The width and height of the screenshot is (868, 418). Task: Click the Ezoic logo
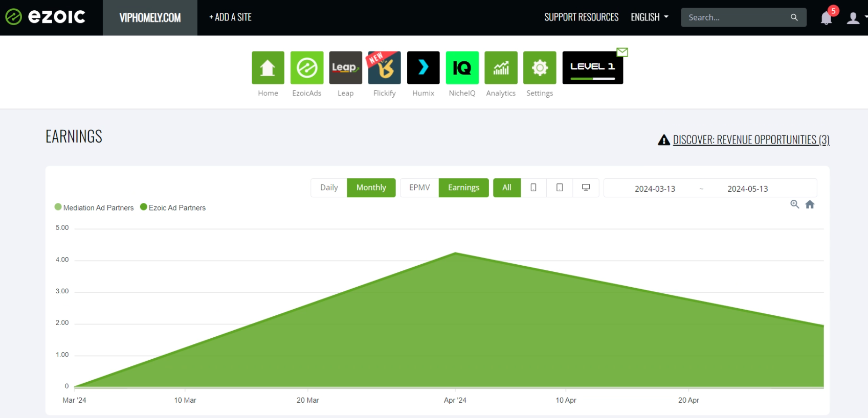pos(45,17)
